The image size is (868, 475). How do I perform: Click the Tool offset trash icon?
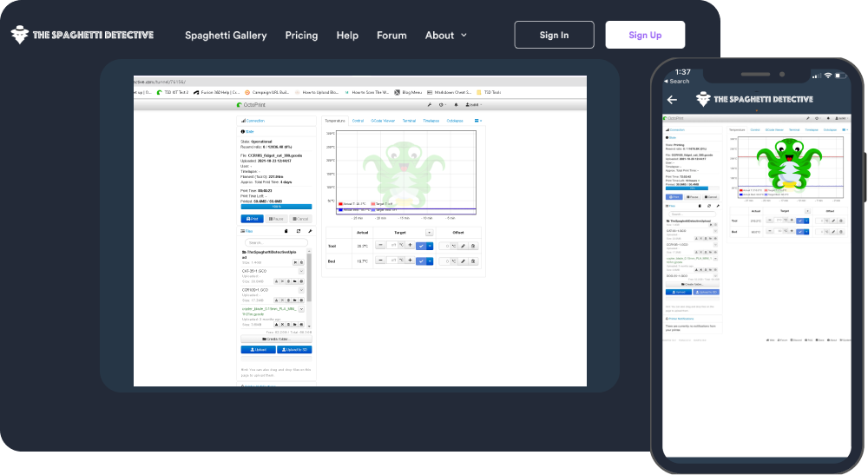click(473, 246)
